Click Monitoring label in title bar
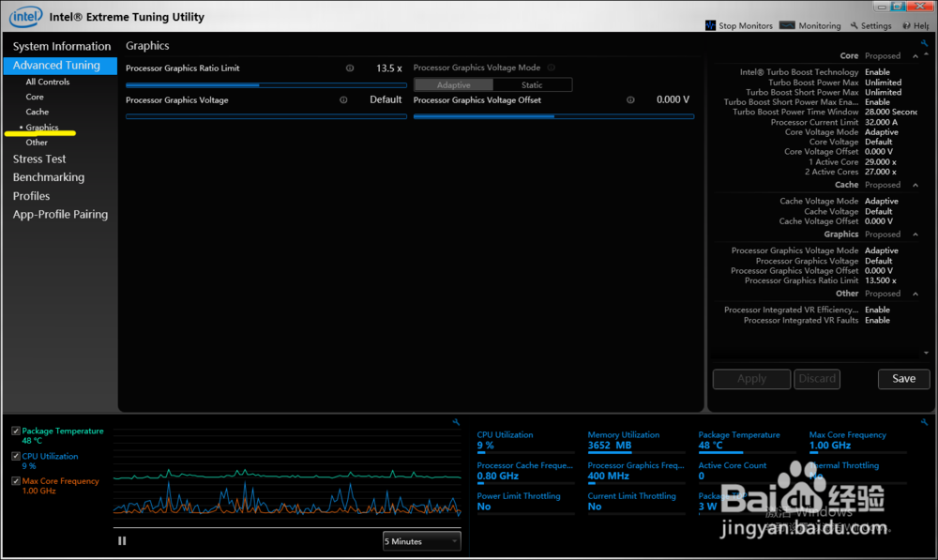Image resolution: width=938 pixels, height=560 pixels. (820, 25)
